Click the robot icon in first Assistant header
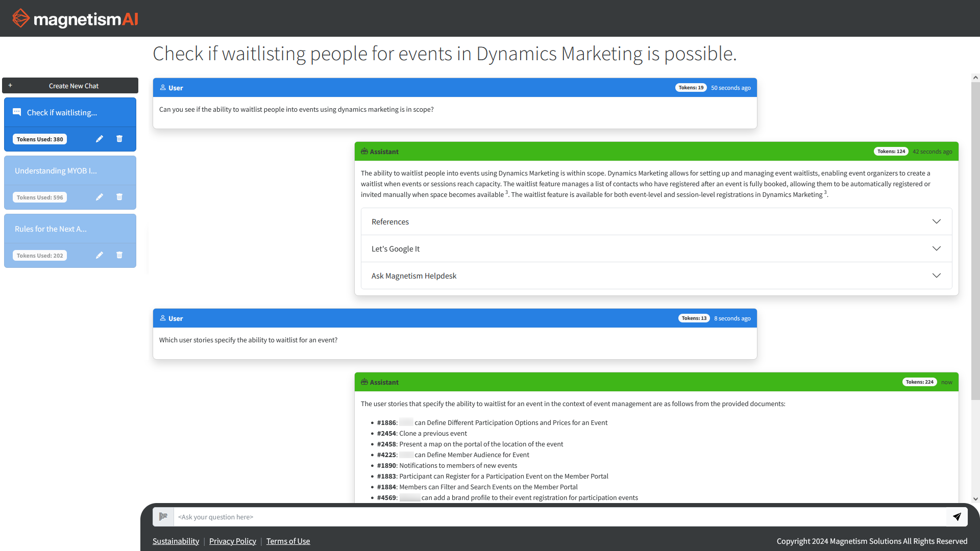Image resolution: width=980 pixels, height=551 pixels. point(364,152)
